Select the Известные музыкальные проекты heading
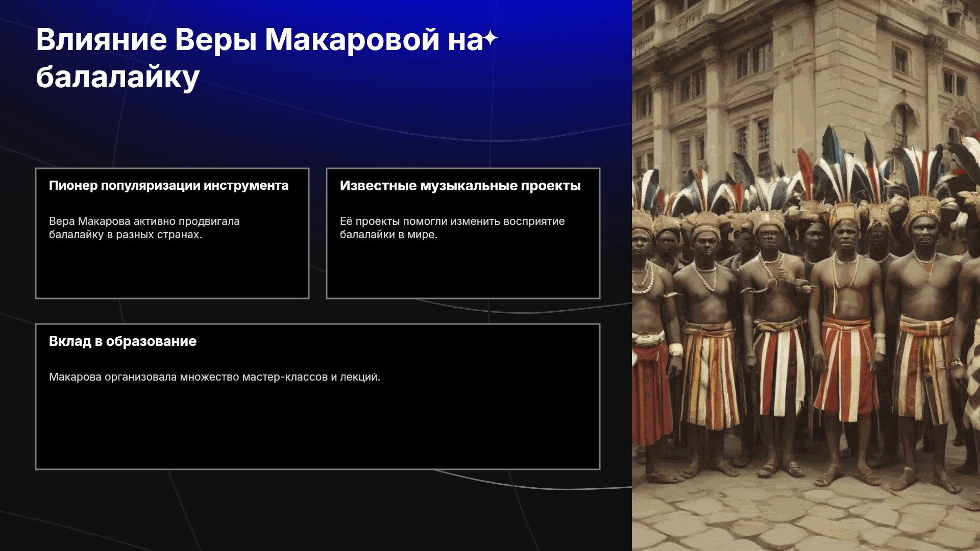The width and height of the screenshot is (980, 551). tap(460, 186)
